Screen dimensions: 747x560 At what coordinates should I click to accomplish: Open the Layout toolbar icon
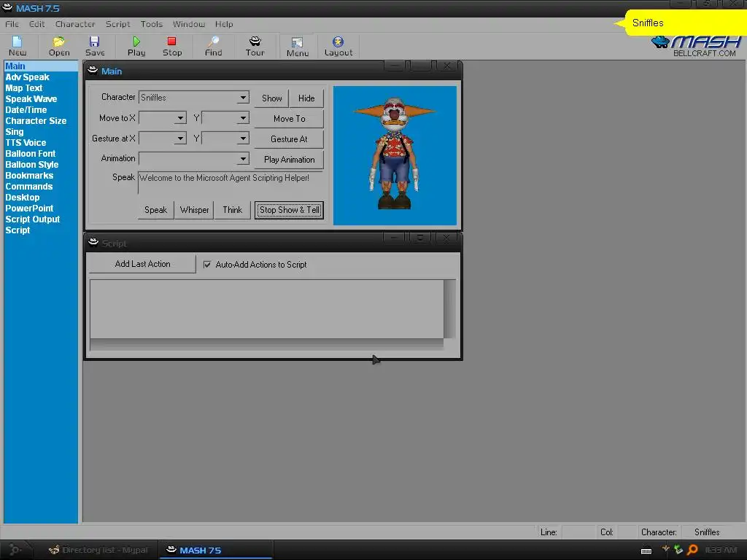[338, 46]
